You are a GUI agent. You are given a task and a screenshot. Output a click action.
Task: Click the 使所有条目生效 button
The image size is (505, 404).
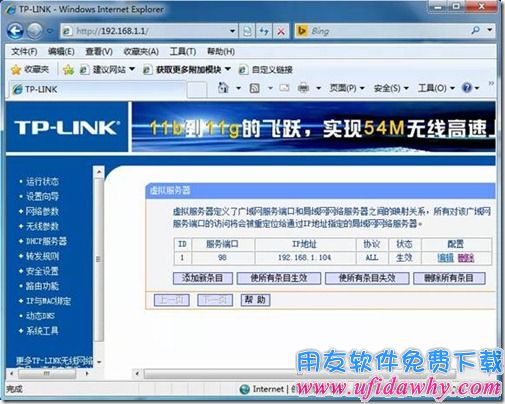[x=279, y=278]
